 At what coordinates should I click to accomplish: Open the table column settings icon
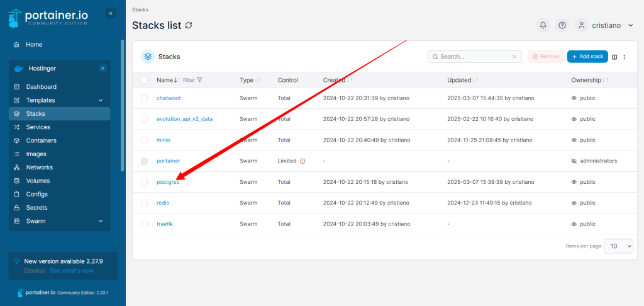[x=614, y=57]
